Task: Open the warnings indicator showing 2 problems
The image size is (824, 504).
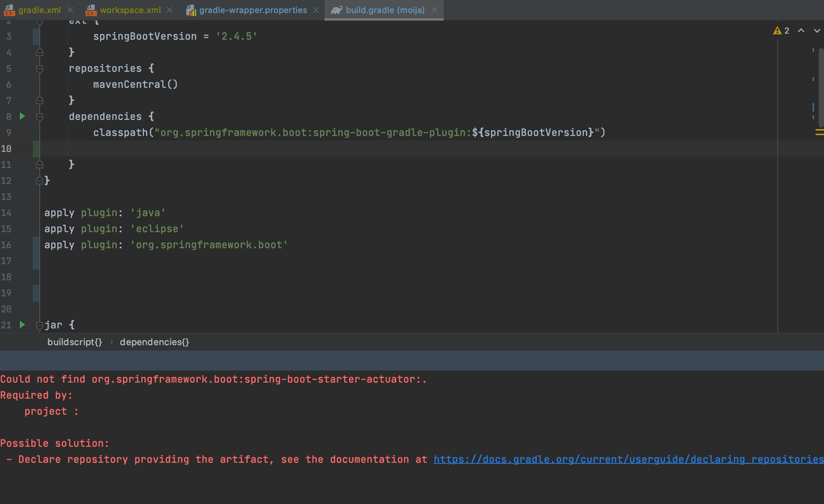Action: (781, 31)
